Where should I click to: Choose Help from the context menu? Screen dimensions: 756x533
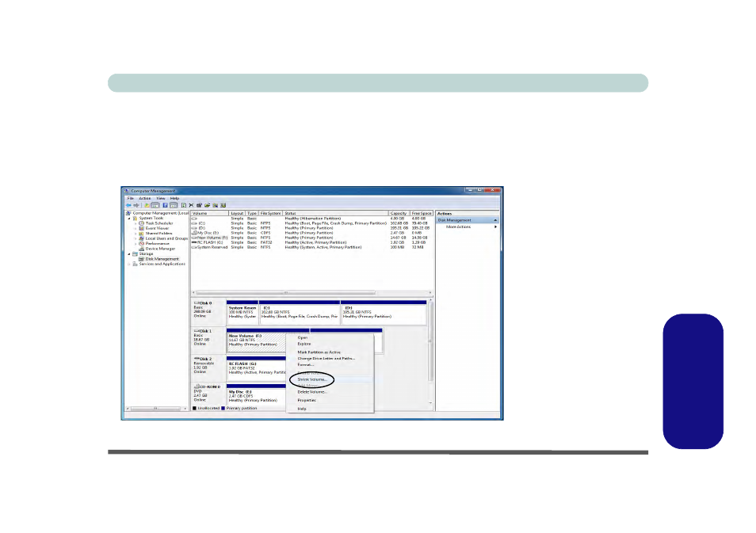[330, 409]
